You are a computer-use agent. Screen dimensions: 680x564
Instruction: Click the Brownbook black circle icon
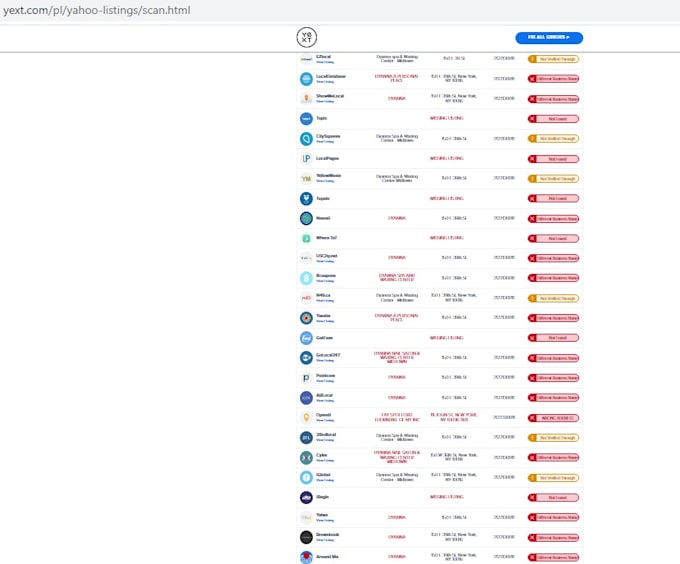tap(306, 538)
